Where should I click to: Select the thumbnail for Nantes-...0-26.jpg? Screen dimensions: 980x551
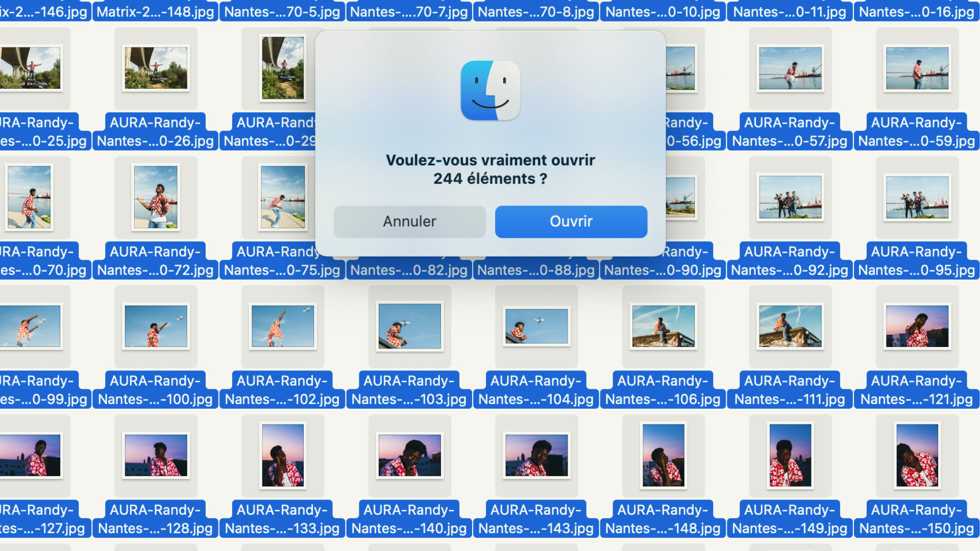(x=156, y=68)
